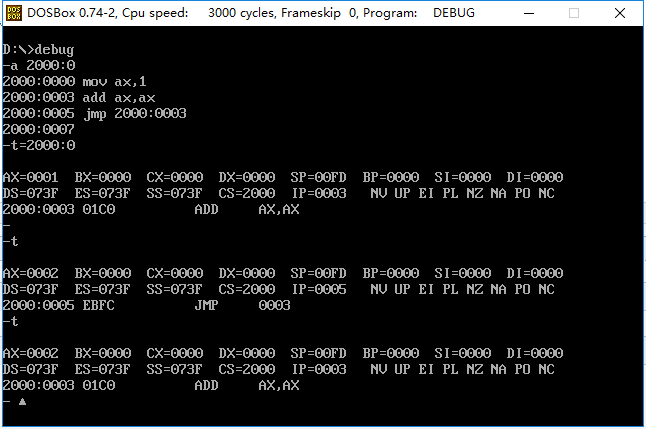
Task: Click the 'mov ax,1' instruction line
Action: pyautogui.click(x=75, y=82)
